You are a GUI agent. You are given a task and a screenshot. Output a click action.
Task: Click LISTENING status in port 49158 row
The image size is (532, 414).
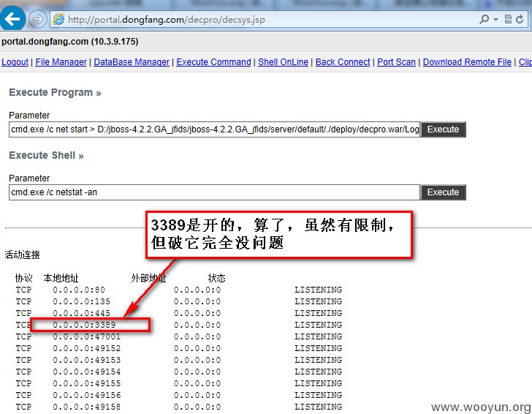tap(319, 407)
